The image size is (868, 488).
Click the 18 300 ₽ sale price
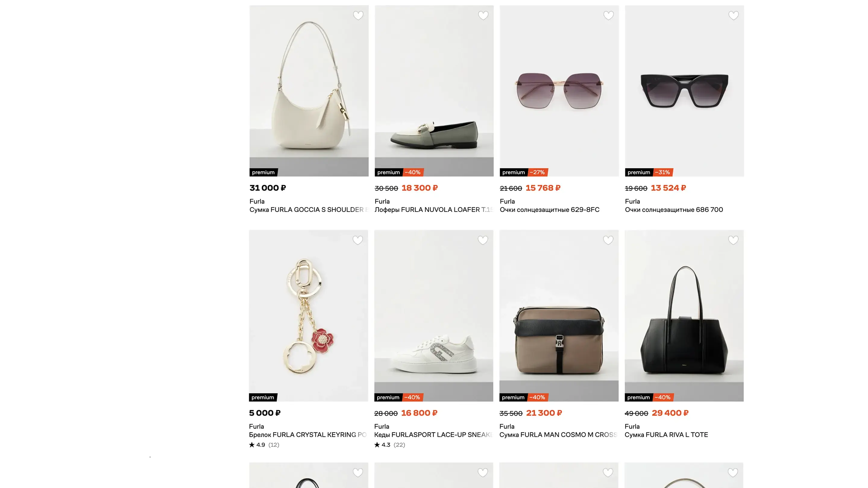tap(420, 188)
